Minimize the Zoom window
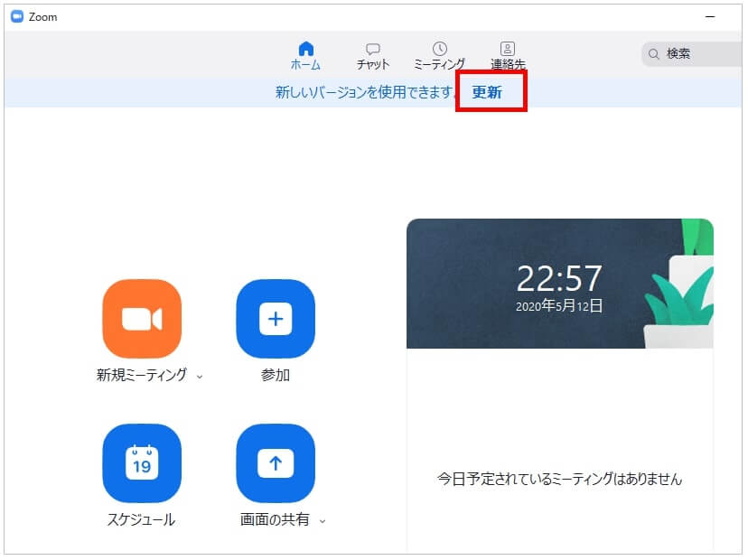The width and height of the screenshot is (748, 560). [710, 16]
